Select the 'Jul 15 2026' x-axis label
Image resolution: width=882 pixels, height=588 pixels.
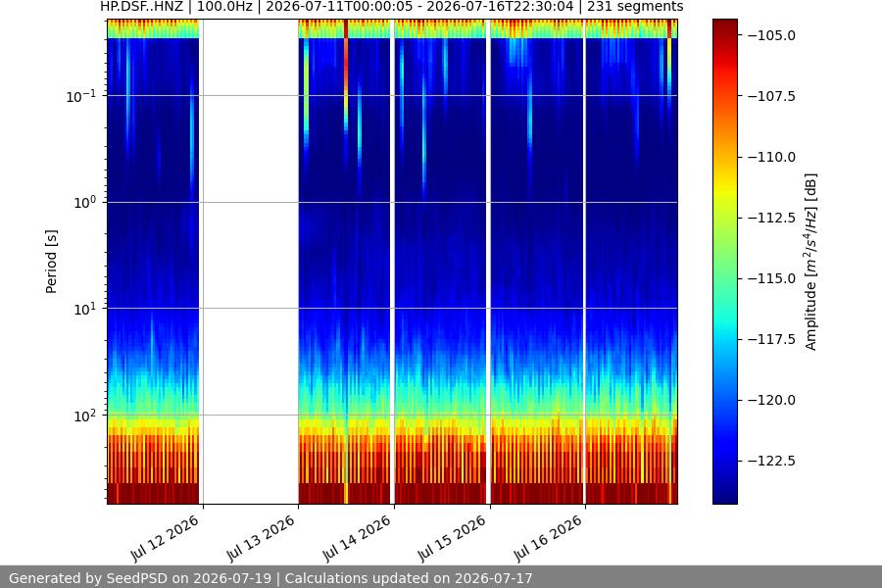click(452, 538)
